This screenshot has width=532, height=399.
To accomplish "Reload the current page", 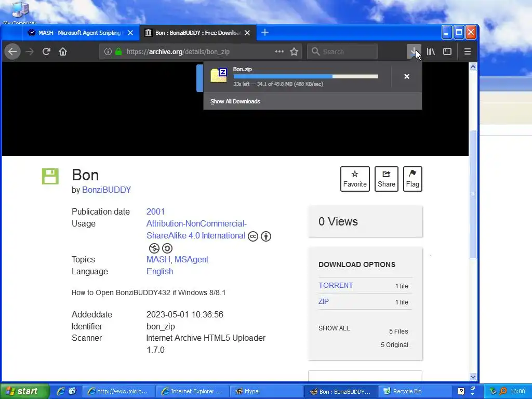I will point(46,51).
